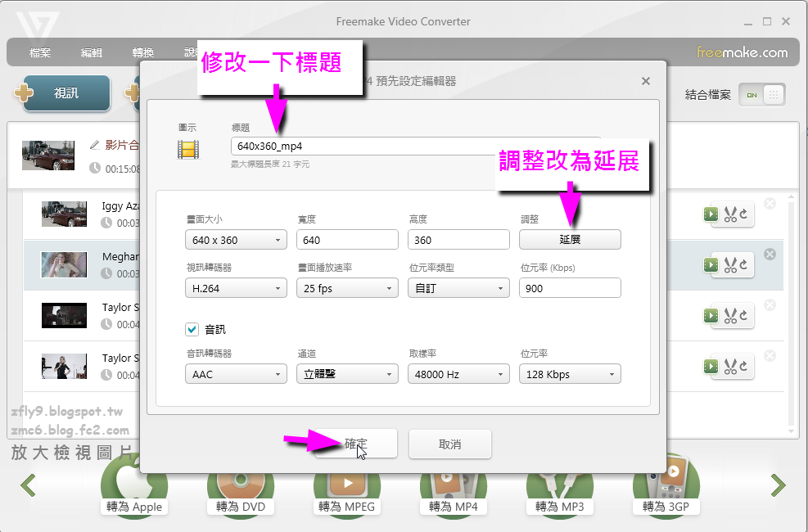Remove the Iggy Azalea video from list
This screenshot has width=808, height=532.
[770, 204]
